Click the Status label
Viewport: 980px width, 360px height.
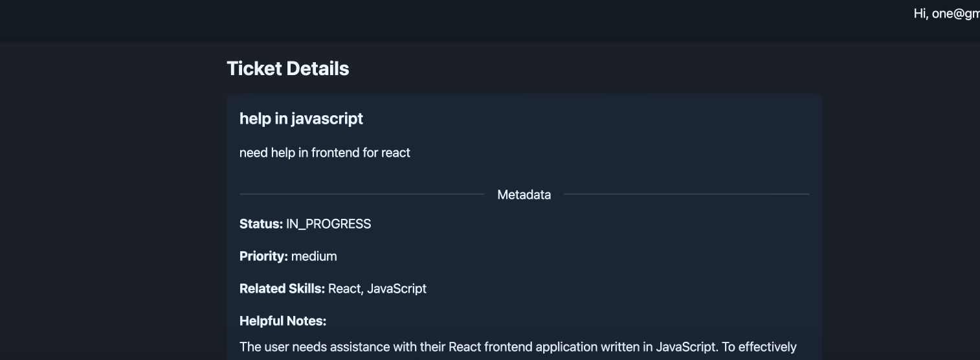coord(261,224)
